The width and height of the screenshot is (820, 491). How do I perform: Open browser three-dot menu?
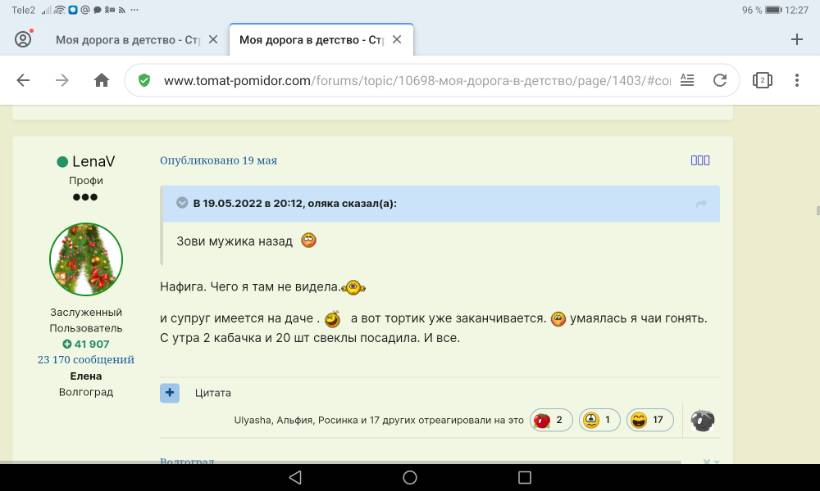pyautogui.click(x=797, y=81)
